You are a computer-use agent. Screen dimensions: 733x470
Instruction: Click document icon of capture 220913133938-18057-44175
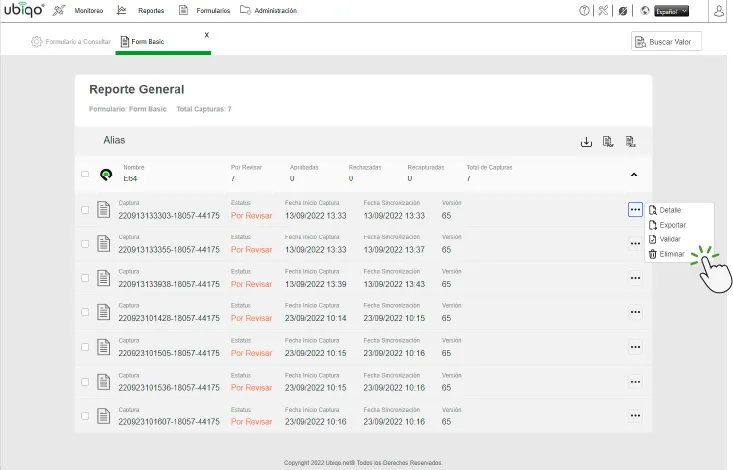(x=104, y=278)
